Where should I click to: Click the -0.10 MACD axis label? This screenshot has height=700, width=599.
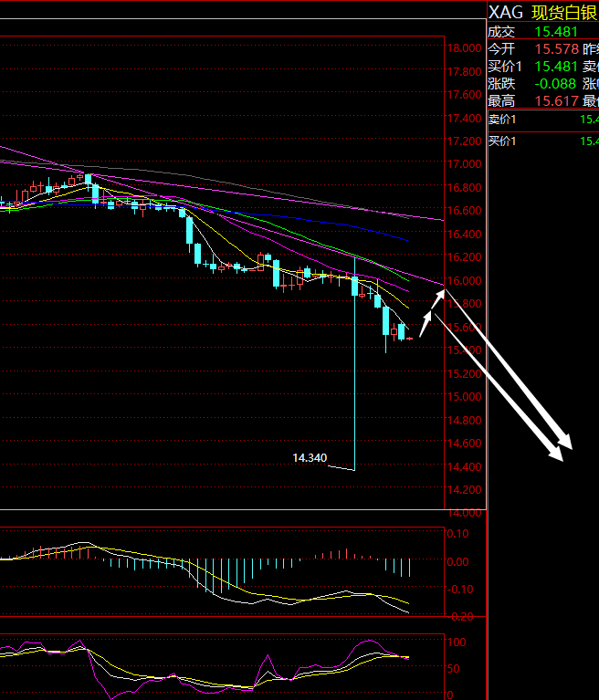click(x=460, y=590)
